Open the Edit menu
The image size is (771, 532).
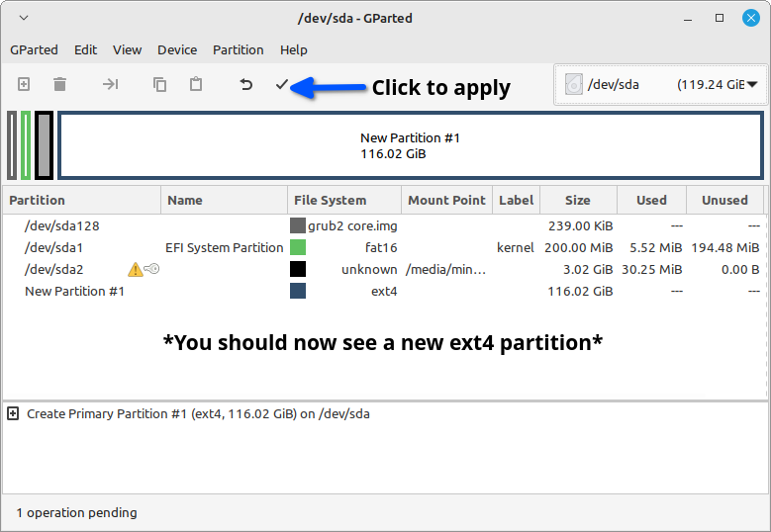coord(85,50)
